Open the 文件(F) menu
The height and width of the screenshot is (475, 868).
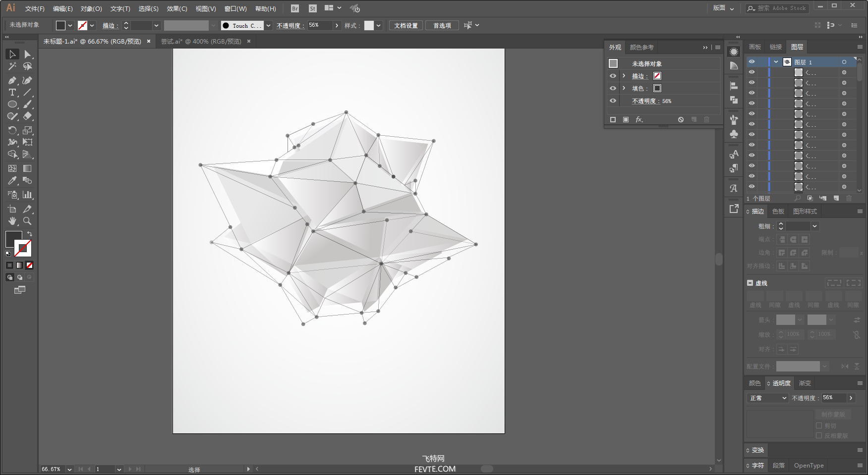(35, 8)
